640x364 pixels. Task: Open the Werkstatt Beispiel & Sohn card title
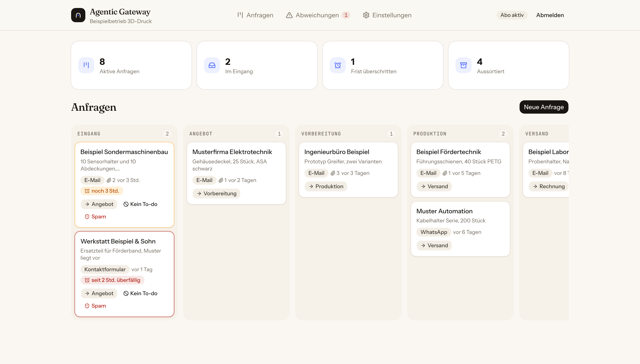118,241
